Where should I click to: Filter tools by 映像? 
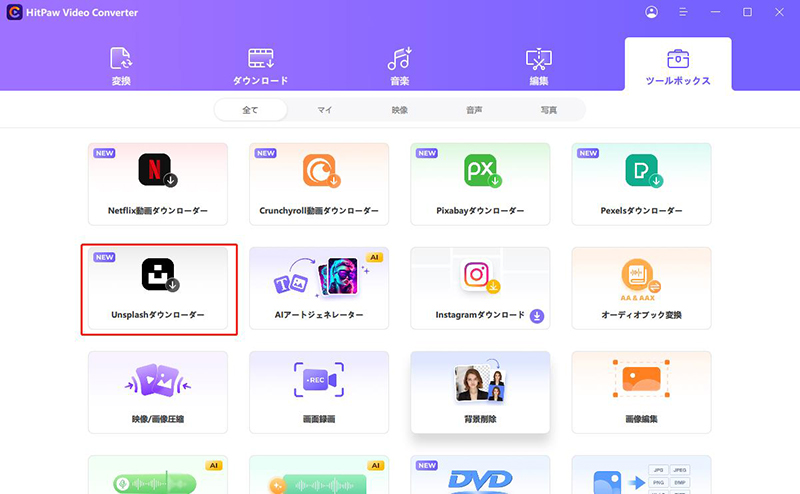coord(399,110)
